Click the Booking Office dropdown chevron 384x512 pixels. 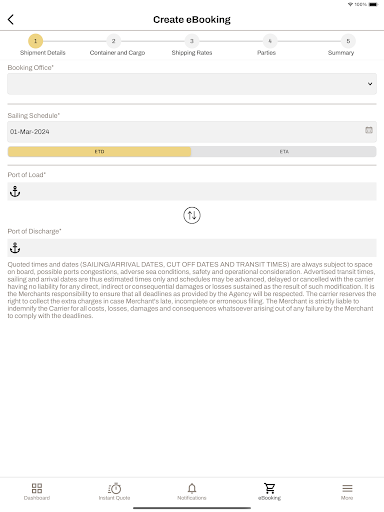(x=370, y=84)
